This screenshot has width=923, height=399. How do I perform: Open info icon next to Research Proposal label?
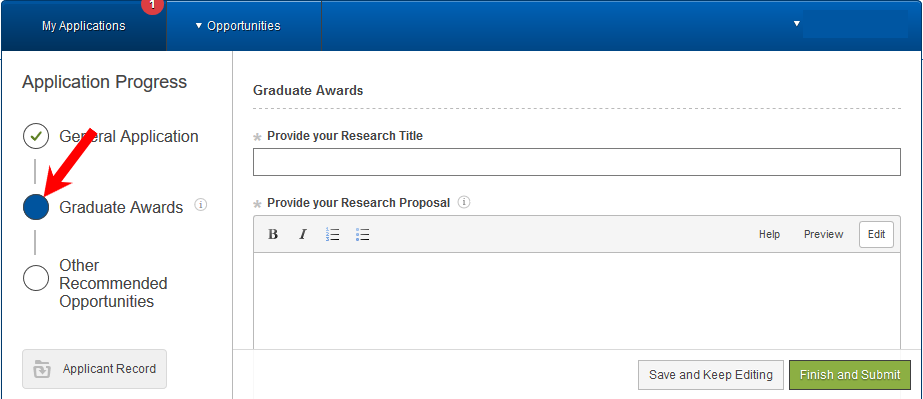tap(464, 202)
